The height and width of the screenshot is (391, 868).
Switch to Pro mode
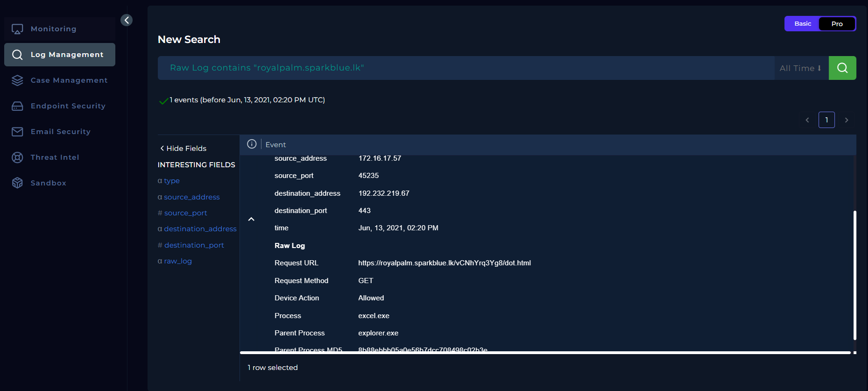(x=837, y=24)
